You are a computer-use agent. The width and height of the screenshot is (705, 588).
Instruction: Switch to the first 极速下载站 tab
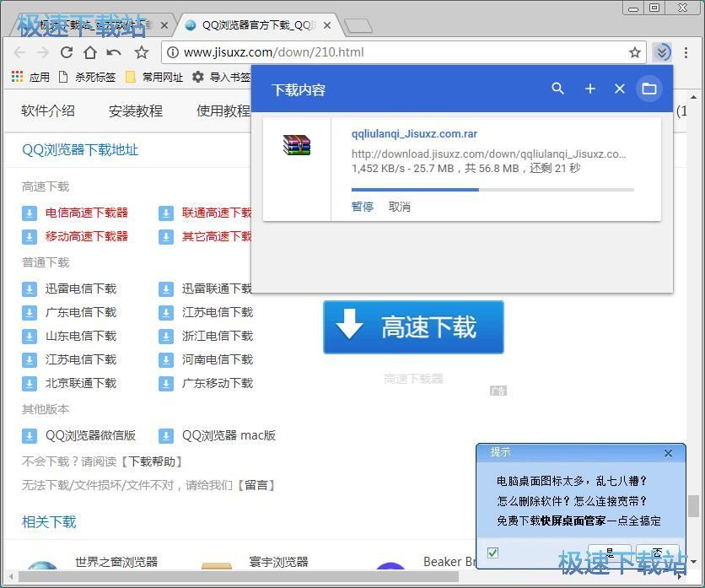[x=90, y=25]
